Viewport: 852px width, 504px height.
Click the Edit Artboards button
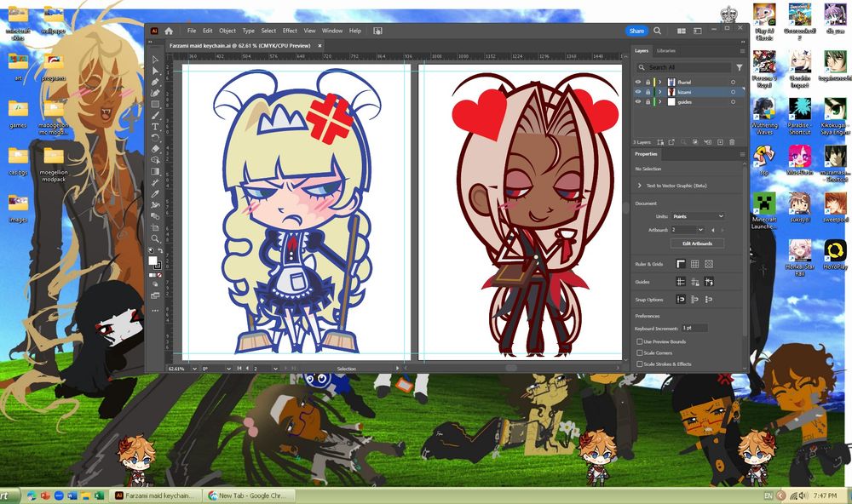coord(697,243)
